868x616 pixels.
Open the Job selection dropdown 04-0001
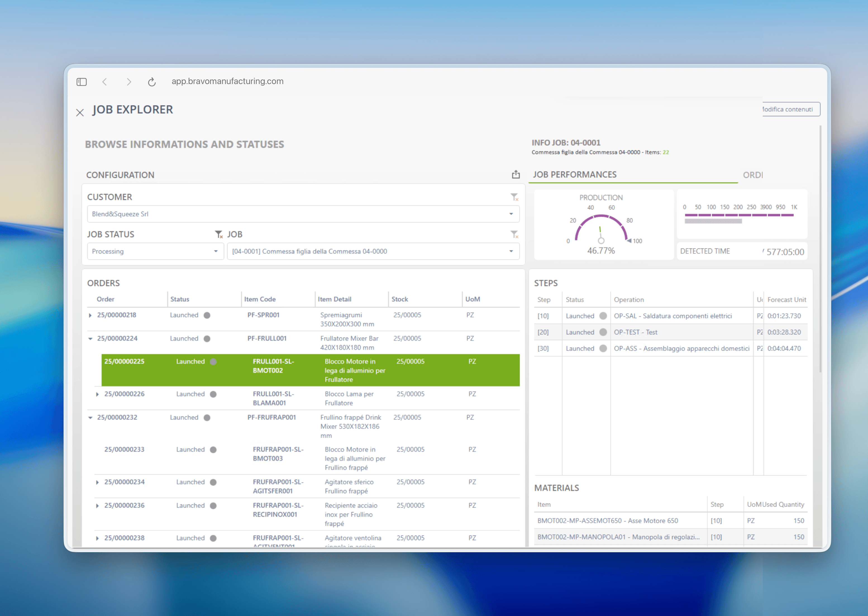373,252
